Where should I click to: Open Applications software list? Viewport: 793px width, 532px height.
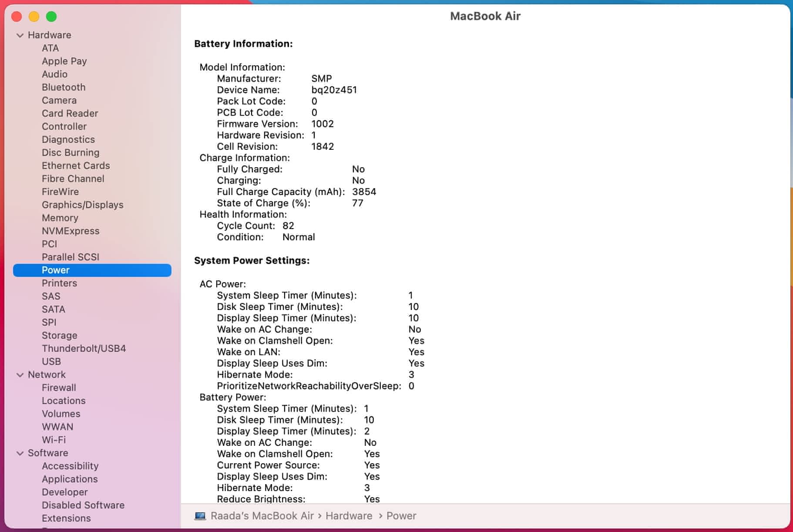[70, 479]
